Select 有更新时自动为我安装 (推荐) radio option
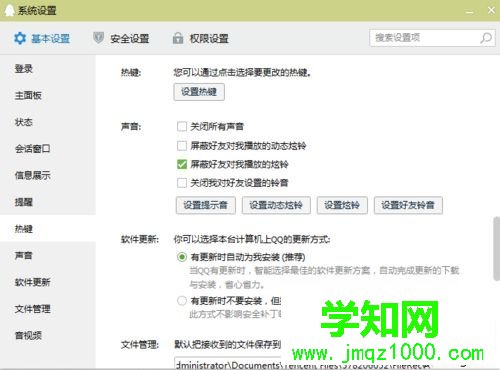 [182, 257]
